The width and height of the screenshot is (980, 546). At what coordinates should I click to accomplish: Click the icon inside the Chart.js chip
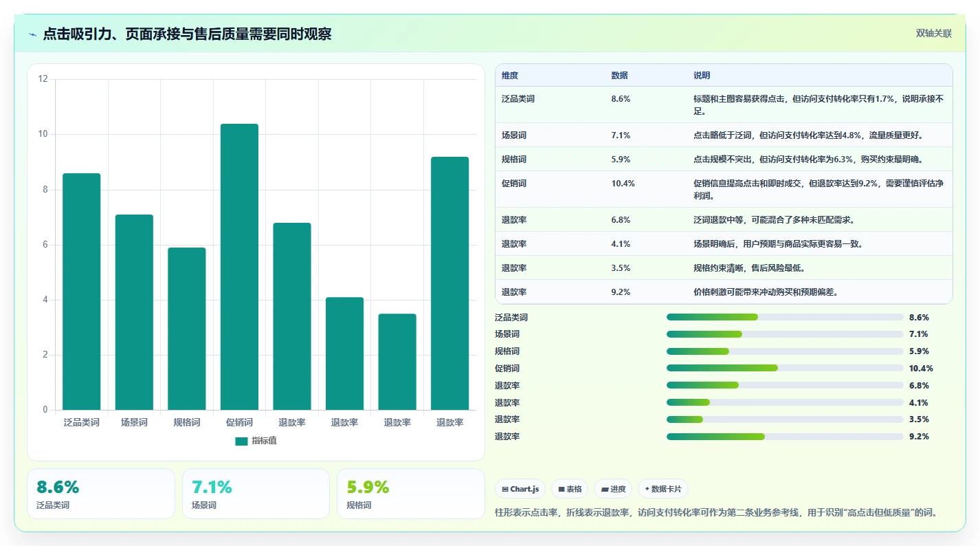505,490
